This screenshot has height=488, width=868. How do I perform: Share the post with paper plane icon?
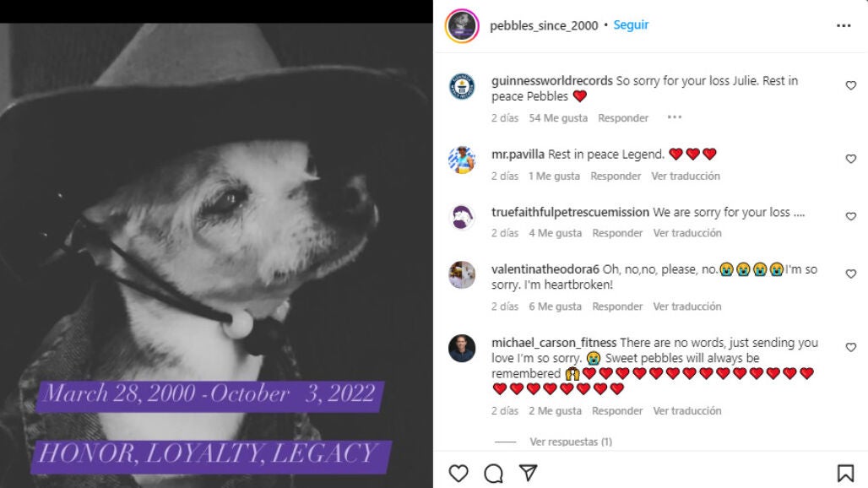tap(528, 473)
